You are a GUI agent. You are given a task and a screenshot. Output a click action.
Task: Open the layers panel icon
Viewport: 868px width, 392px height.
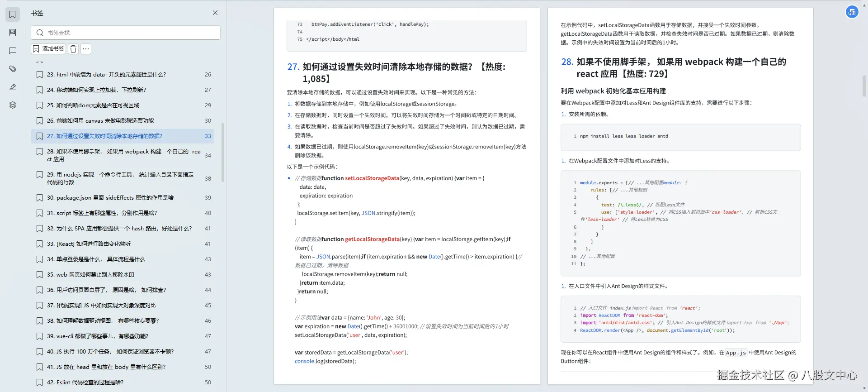coord(13,105)
